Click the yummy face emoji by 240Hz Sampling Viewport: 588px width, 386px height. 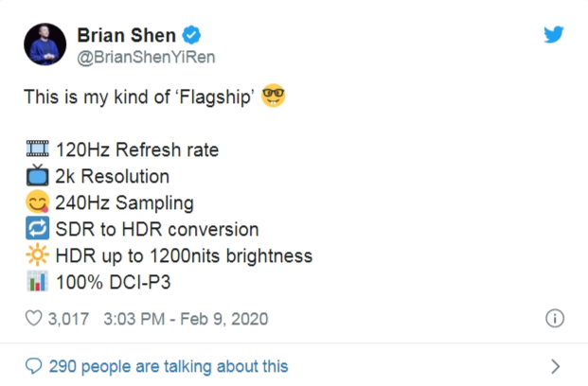click(39, 202)
